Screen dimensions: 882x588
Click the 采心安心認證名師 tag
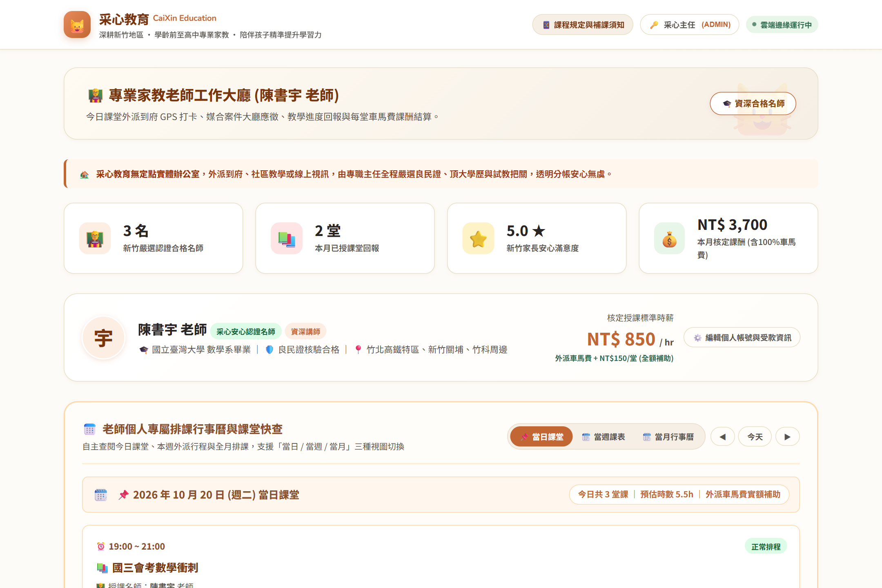coord(246,332)
